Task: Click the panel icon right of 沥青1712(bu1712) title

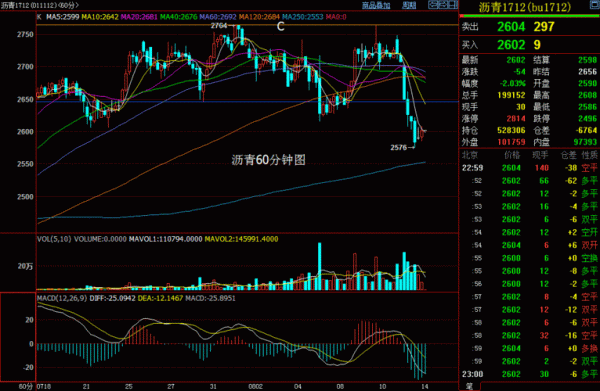Action: pos(594,5)
